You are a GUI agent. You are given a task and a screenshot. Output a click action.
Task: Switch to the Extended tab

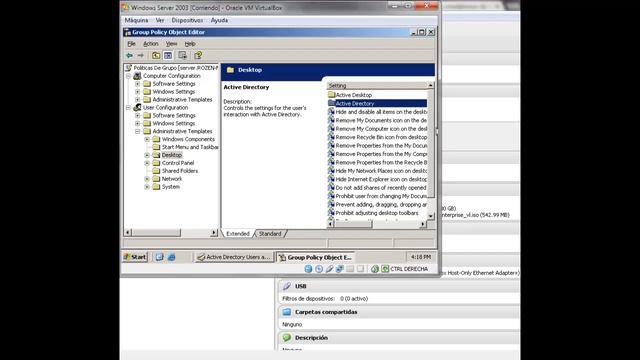pyautogui.click(x=238, y=233)
